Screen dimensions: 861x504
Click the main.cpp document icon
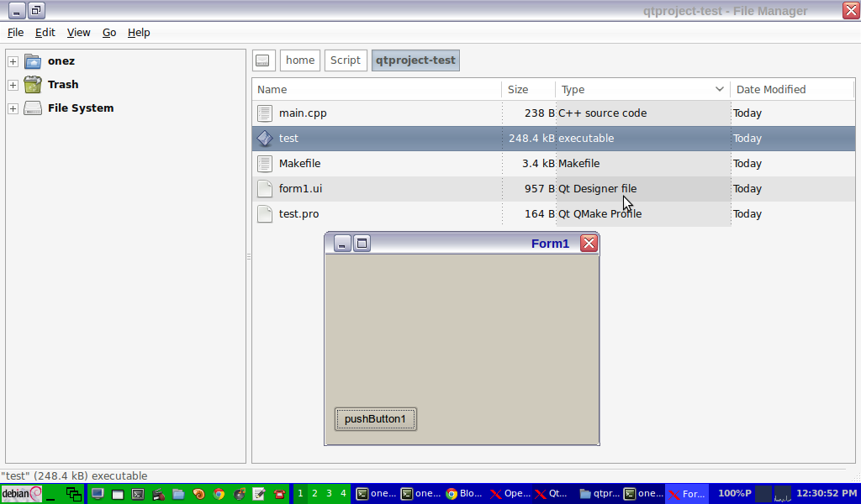(265, 113)
